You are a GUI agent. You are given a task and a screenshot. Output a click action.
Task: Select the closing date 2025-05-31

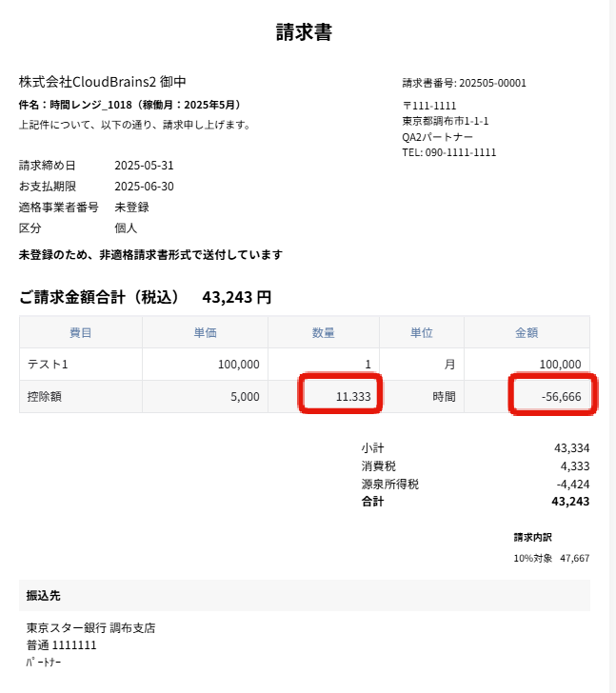click(144, 166)
